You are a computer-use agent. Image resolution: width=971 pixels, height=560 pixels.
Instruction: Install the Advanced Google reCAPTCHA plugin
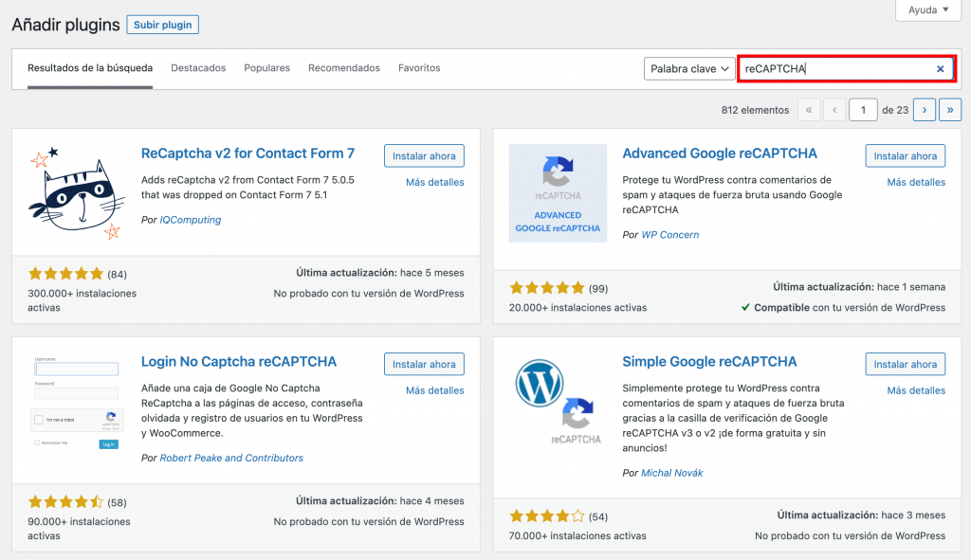tap(905, 156)
